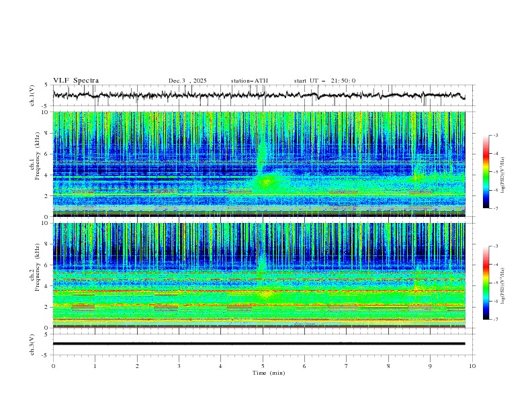Click the 'VLF Spectra' title text
The height and width of the screenshot is (411, 532).
coord(76,81)
